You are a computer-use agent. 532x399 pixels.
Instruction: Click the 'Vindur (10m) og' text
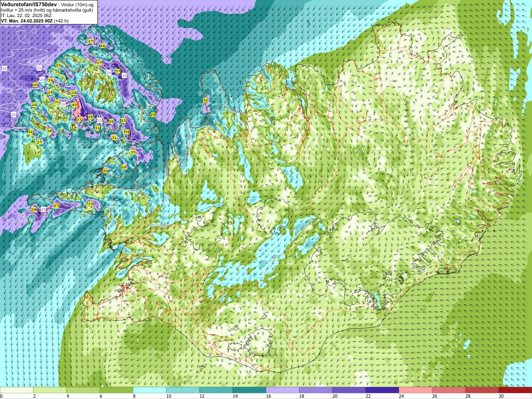click(77, 5)
